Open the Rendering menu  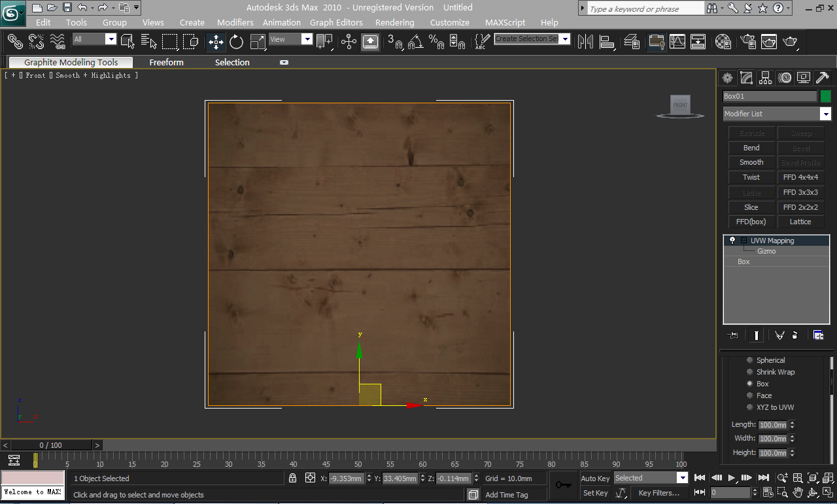tap(395, 22)
